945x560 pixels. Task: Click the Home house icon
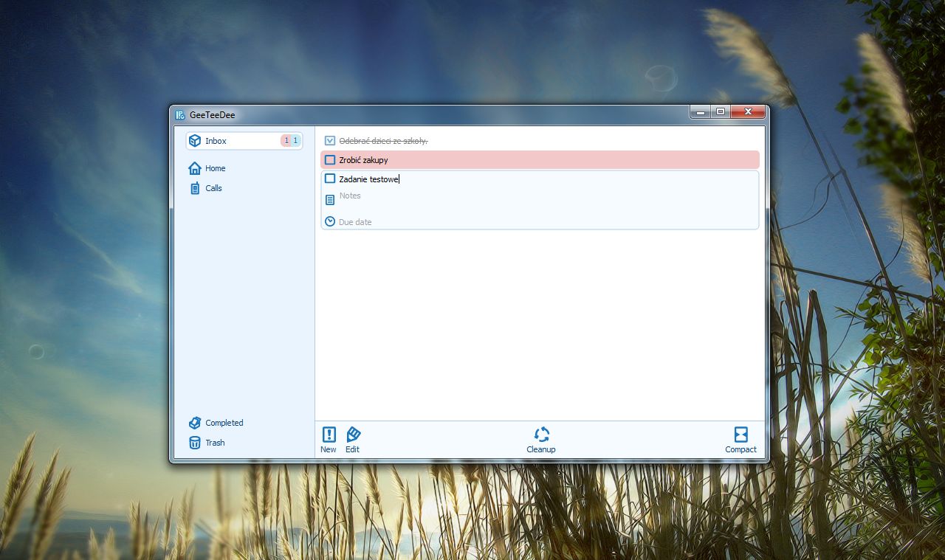click(195, 168)
